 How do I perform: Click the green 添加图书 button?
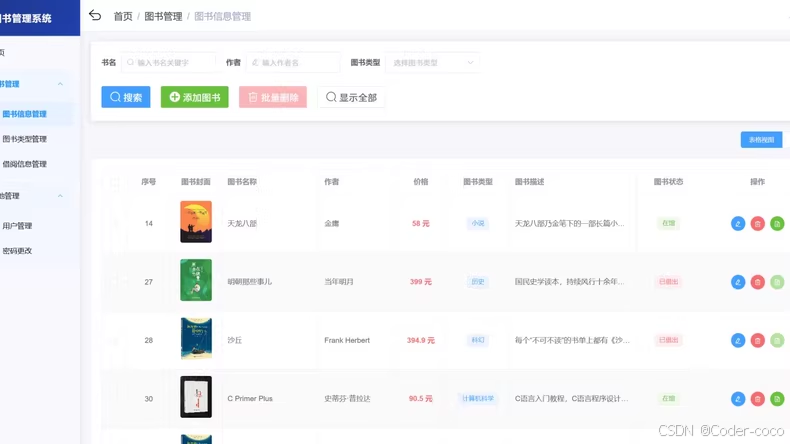pos(194,97)
